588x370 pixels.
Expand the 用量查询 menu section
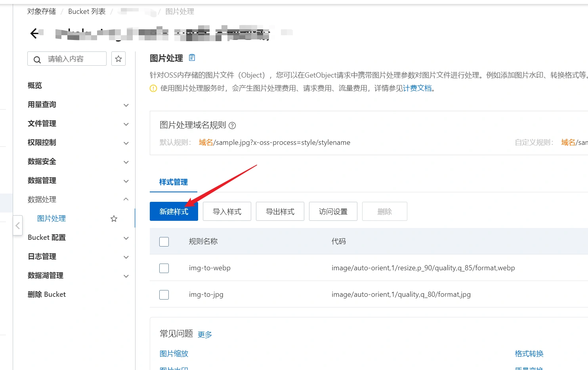tap(126, 105)
